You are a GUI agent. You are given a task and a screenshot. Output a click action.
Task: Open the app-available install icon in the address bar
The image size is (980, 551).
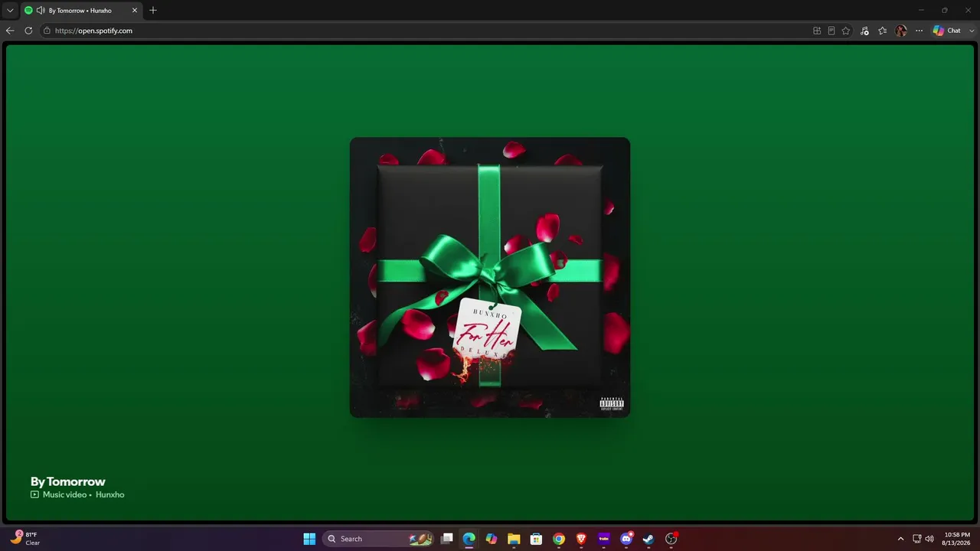pyautogui.click(x=817, y=31)
